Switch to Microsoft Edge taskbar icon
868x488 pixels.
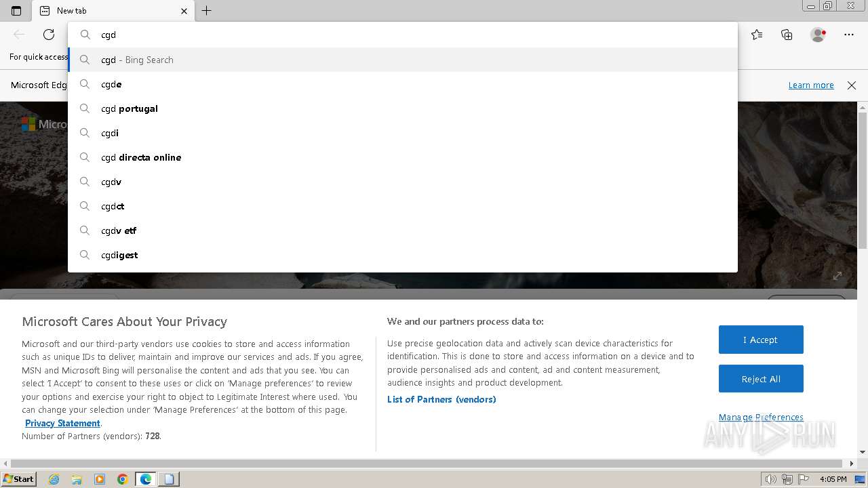click(146, 479)
